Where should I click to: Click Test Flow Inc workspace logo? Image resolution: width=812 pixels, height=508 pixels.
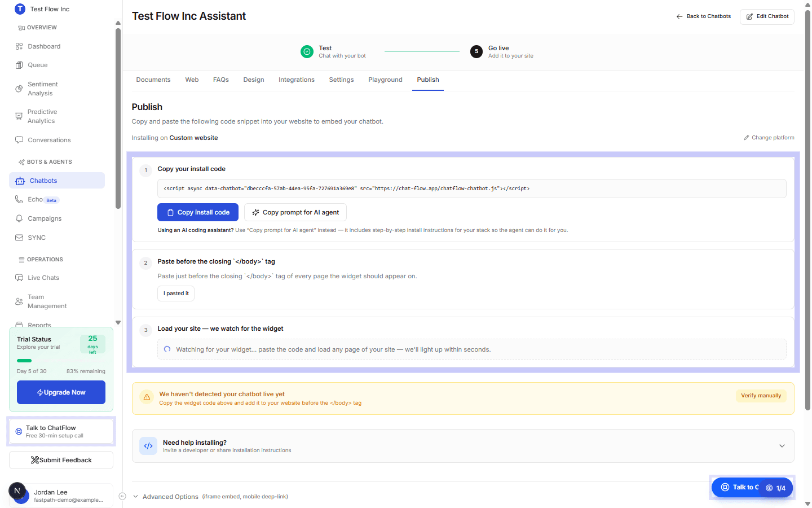20,9
